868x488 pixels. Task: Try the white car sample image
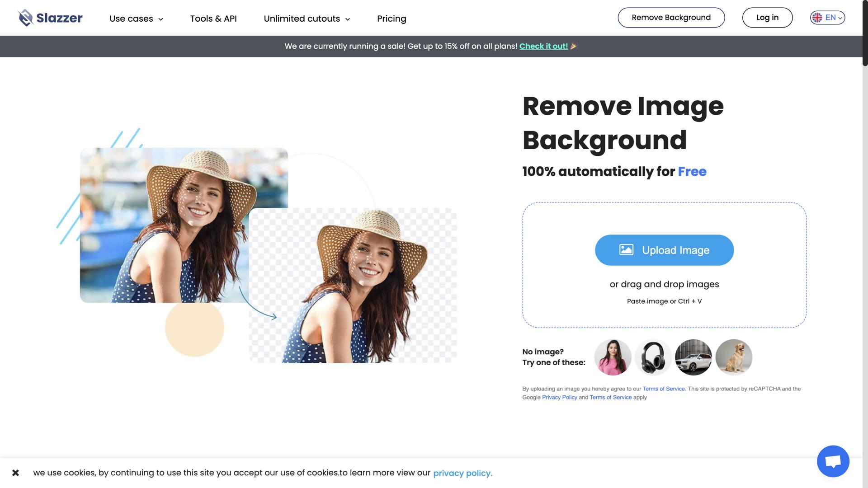693,357
